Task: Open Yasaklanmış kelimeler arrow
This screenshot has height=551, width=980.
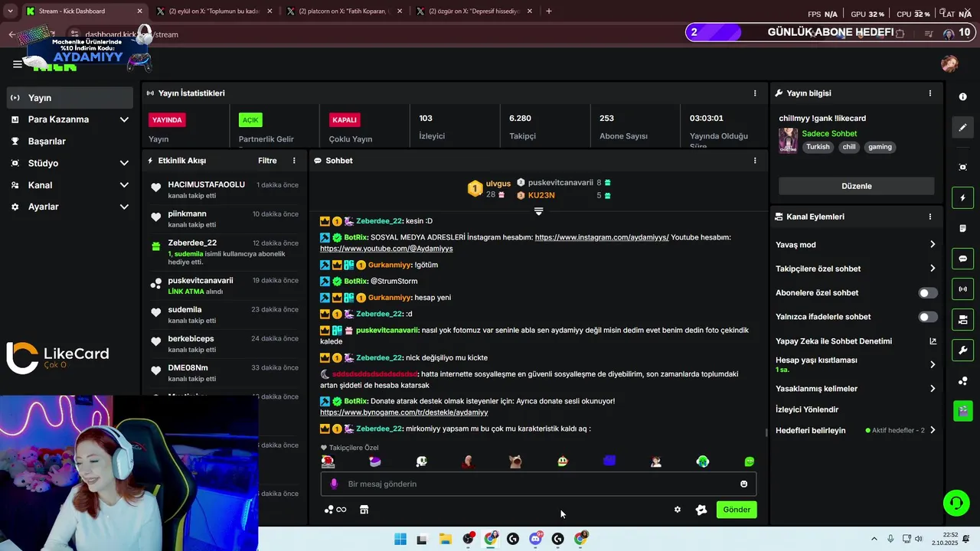Action: click(x=932, y=389)
